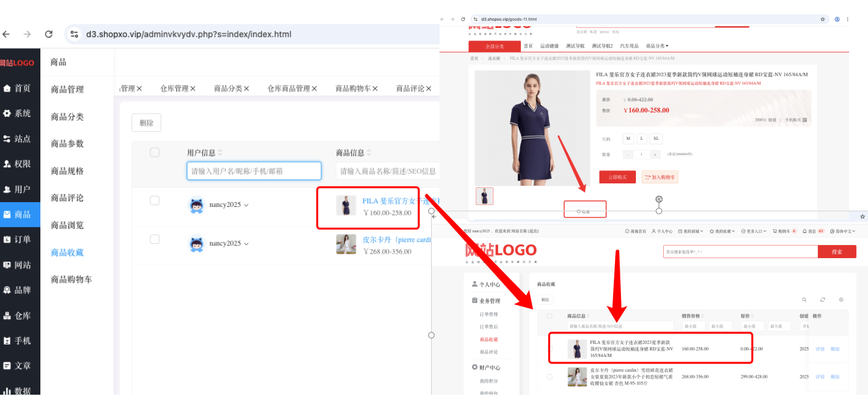
Task: Open 商品浏览 in the admin submenu
Action: coord(68,225)
